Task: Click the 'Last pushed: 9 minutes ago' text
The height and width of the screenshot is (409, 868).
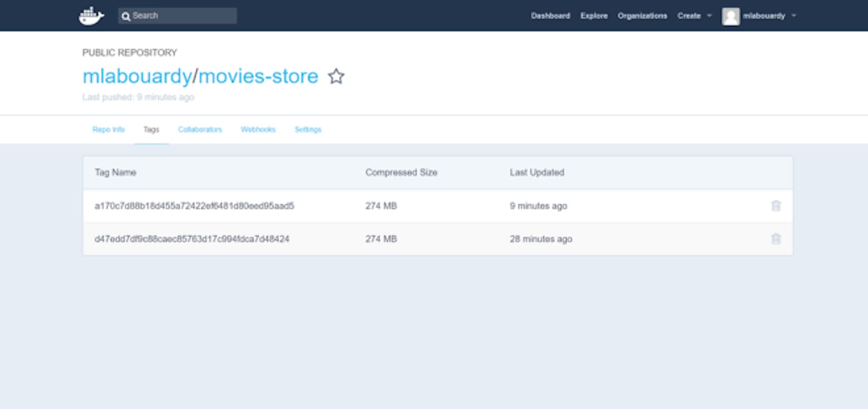Action: click(138, 97)
